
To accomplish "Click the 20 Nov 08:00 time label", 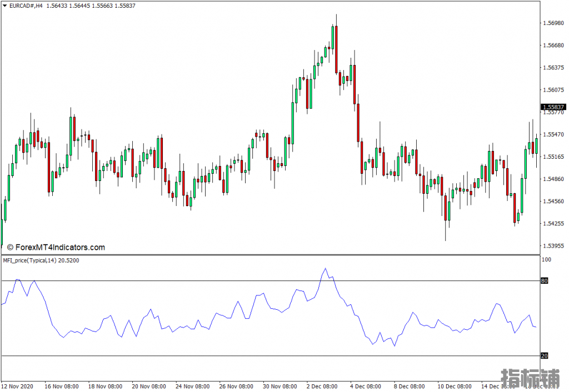I will point(149,386).
